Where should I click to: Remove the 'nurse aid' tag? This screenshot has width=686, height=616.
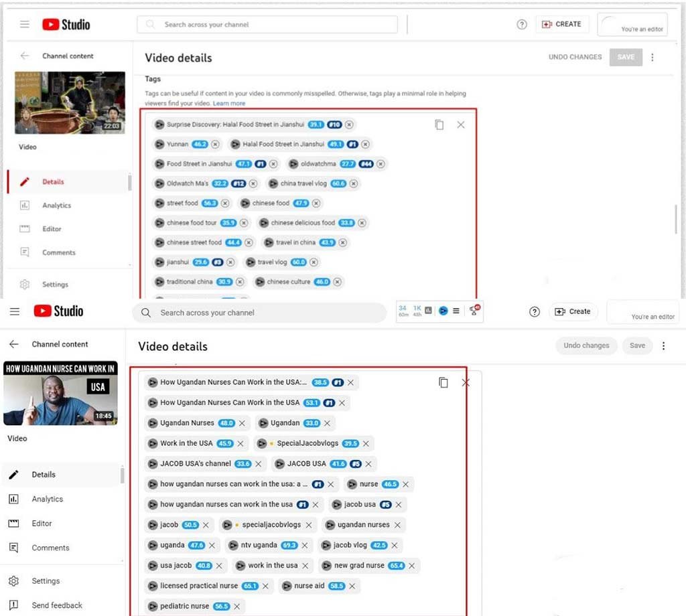(x=352, y=586)
